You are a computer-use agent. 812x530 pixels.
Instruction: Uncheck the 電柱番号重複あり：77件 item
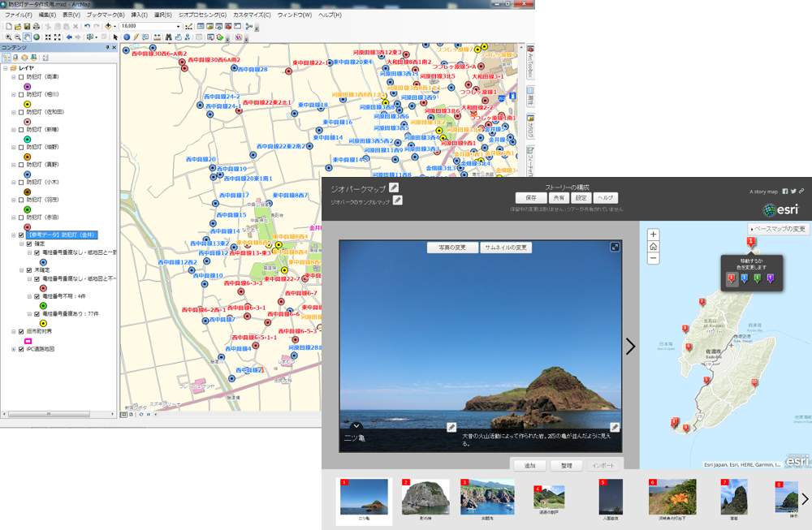pyautogui.click(x=35, y=313)
